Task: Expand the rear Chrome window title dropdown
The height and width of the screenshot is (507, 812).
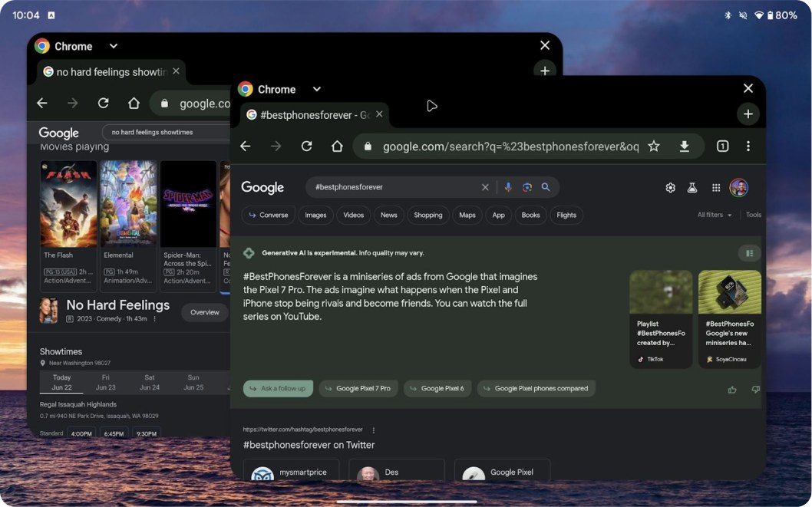Action: point(114,46)
